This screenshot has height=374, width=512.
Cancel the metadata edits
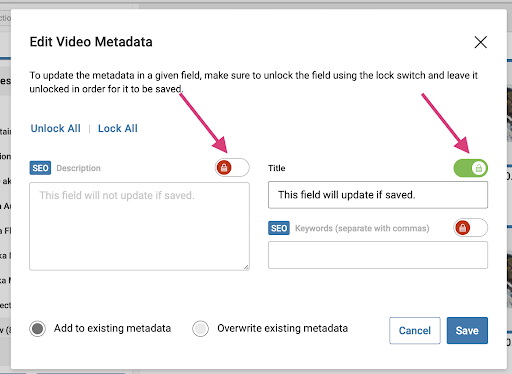(415, 330)
